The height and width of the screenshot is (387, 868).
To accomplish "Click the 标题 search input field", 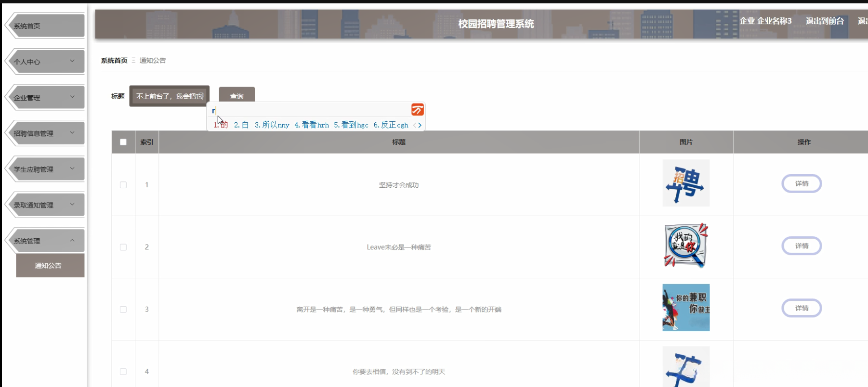I will coord(170,96).
